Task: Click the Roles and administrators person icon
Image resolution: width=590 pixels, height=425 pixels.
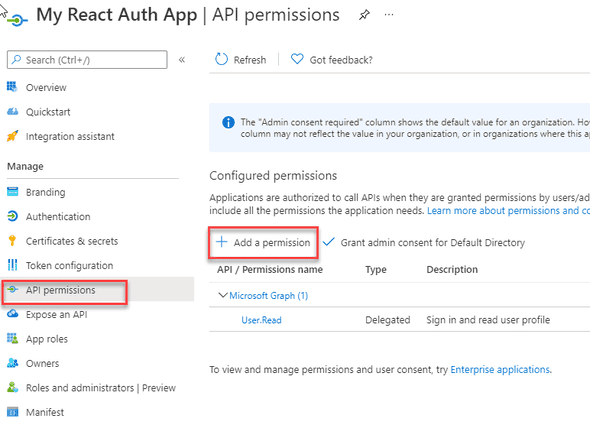Action: (x=12, y=387)
